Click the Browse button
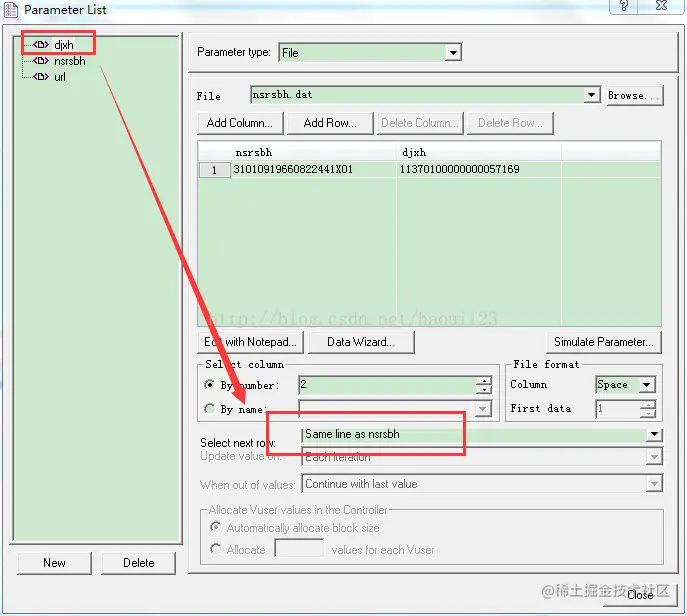Image resolution: width=687 pixels, height=616 pixels. pyautogui.click(x=634, y=96)
